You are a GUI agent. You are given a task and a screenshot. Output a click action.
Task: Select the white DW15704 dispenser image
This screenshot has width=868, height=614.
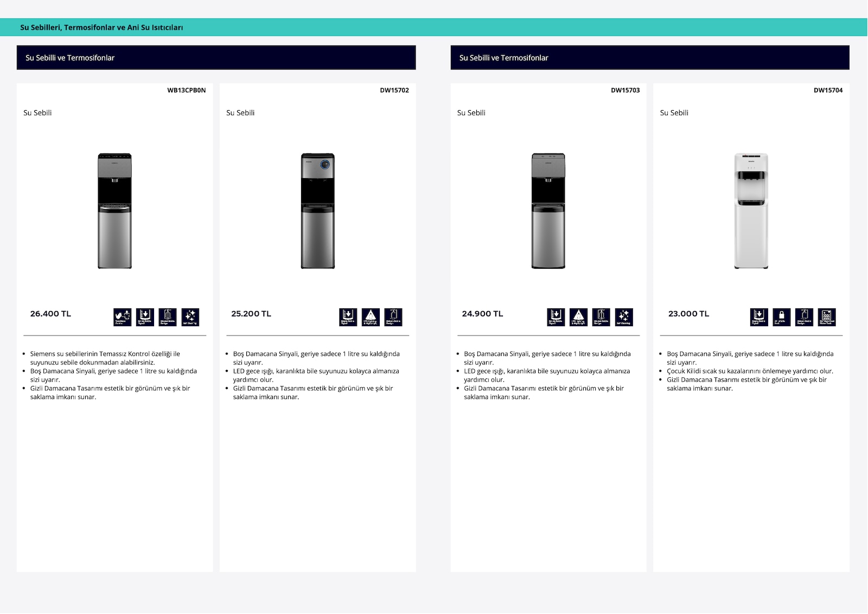751,211
